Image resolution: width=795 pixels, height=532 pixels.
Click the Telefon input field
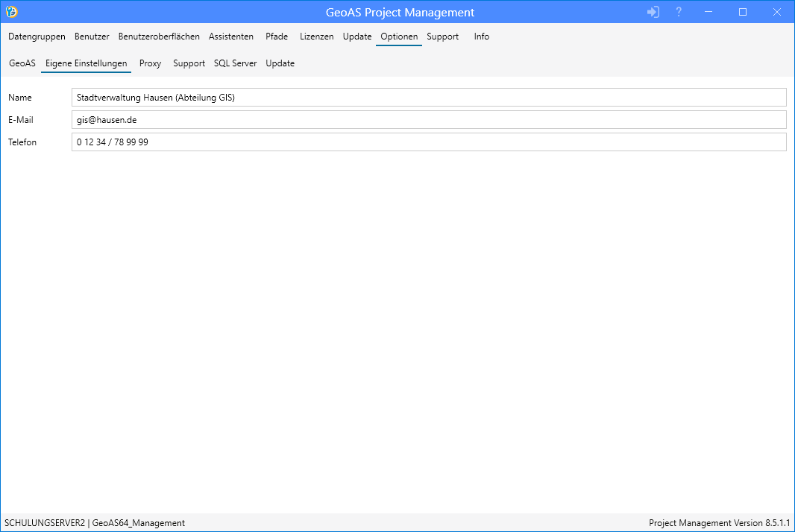coord(429,142)
